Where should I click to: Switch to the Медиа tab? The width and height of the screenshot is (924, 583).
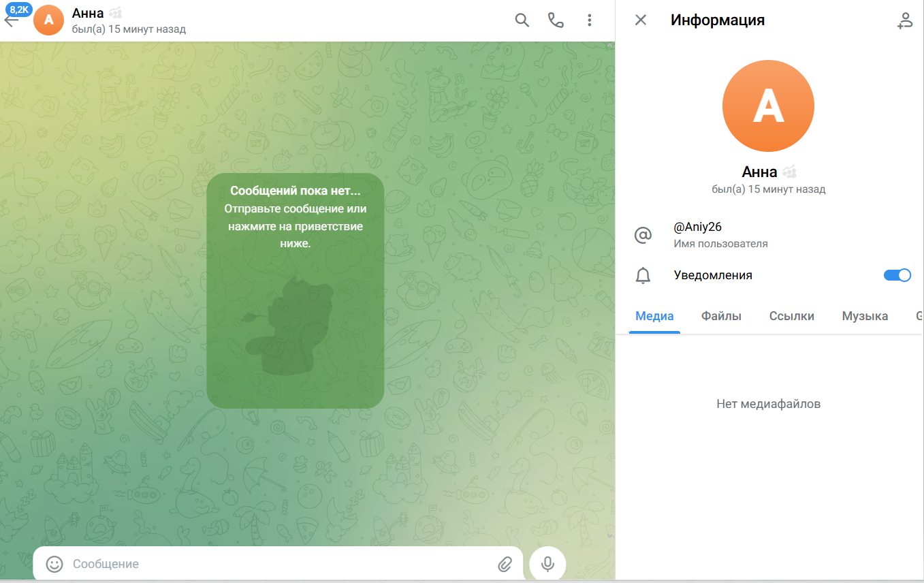pyautogui.click(x=654, y=316)
